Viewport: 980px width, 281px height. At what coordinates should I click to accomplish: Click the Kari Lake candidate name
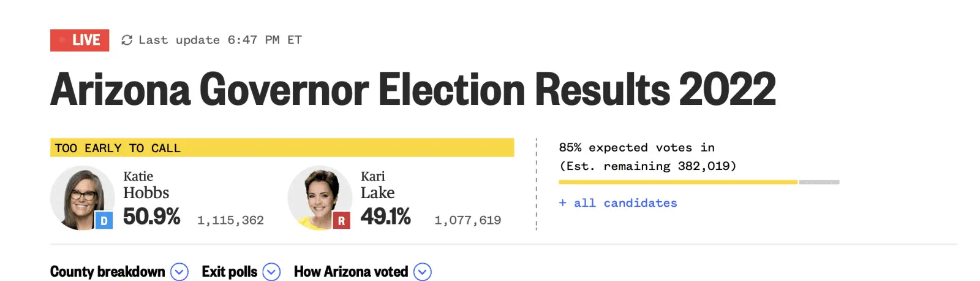click(x=377, y=185)
